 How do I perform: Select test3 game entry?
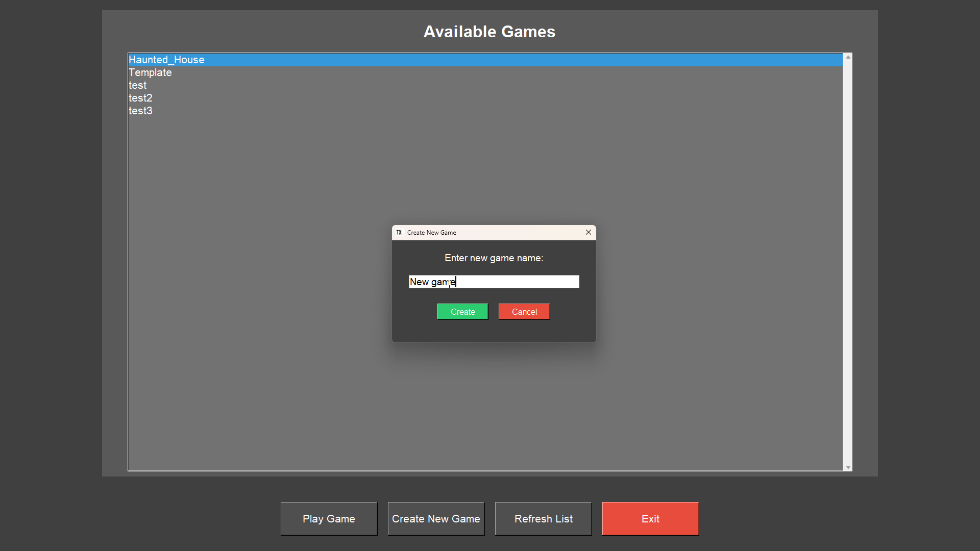point(140,111)
